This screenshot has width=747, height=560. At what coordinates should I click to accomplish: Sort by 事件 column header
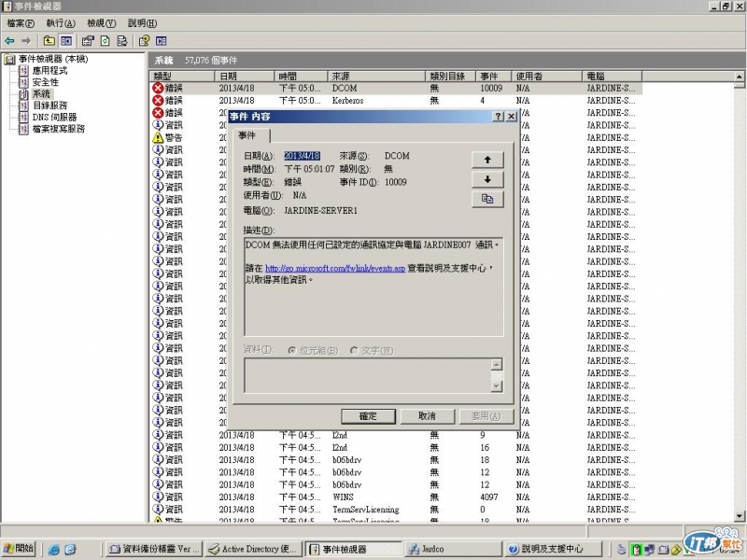(494, 77)
